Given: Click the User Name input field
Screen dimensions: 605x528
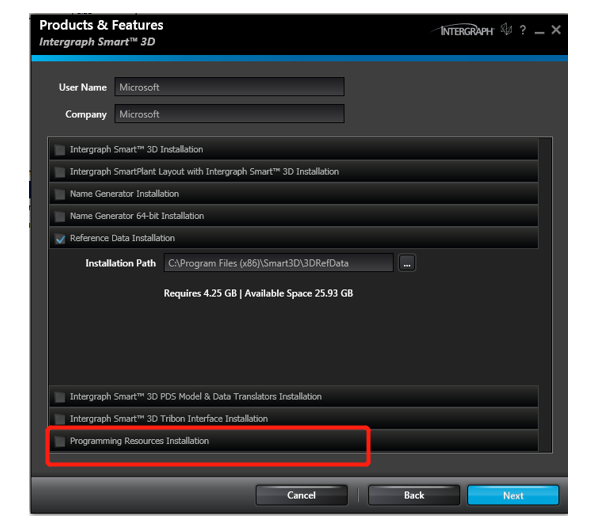Looking at the screenshot, I should point(229,87).
